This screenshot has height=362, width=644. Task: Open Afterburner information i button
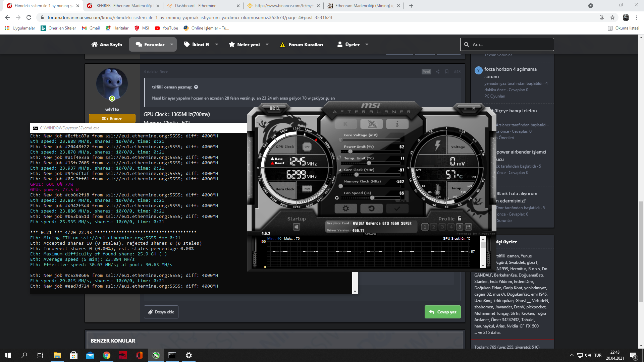[397, 124]
